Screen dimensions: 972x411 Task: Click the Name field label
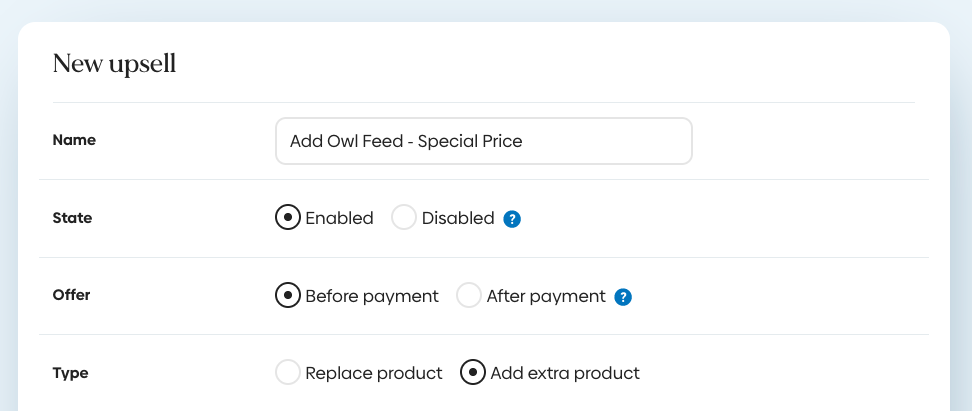pos(74,141)
